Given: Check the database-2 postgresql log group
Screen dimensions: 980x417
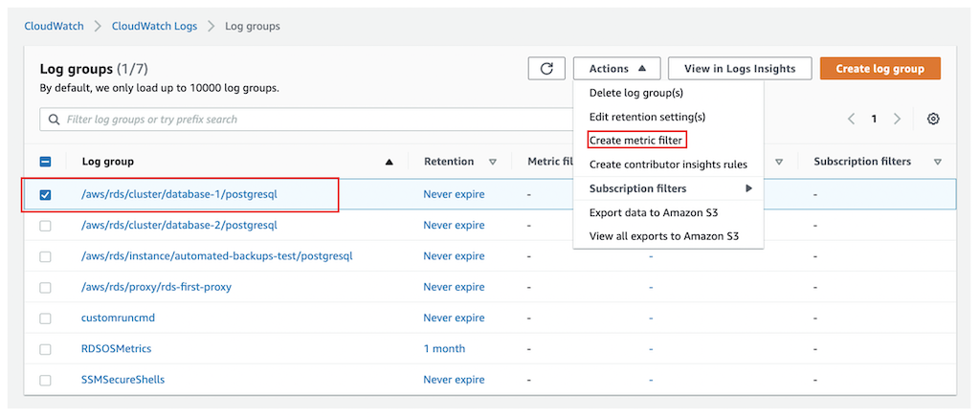Looking at the screenshot, I should [x=45, y=226].
